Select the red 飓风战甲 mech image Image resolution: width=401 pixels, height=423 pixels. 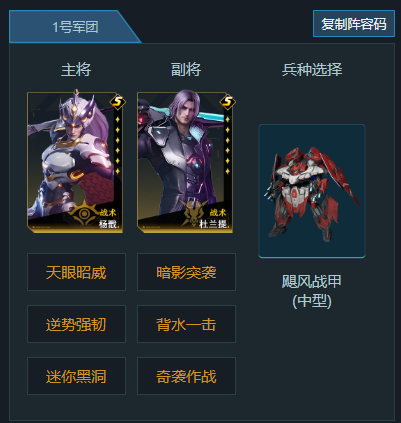pyautogui.click(x=312, y=191)
